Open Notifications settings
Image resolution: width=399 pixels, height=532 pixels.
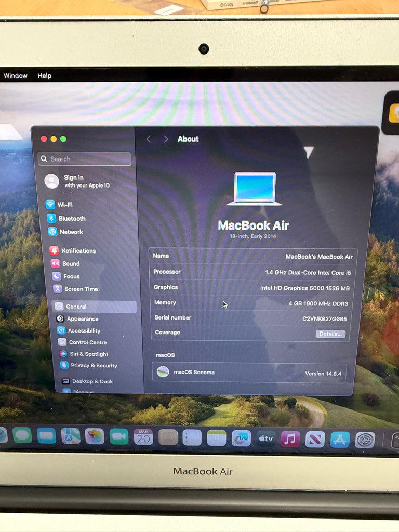[x=78, y=251]
